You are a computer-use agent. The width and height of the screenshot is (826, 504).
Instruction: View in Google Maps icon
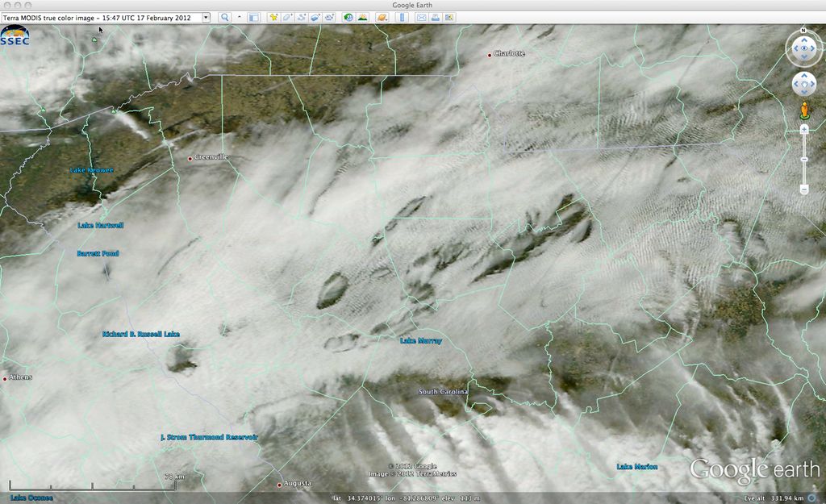449,18
